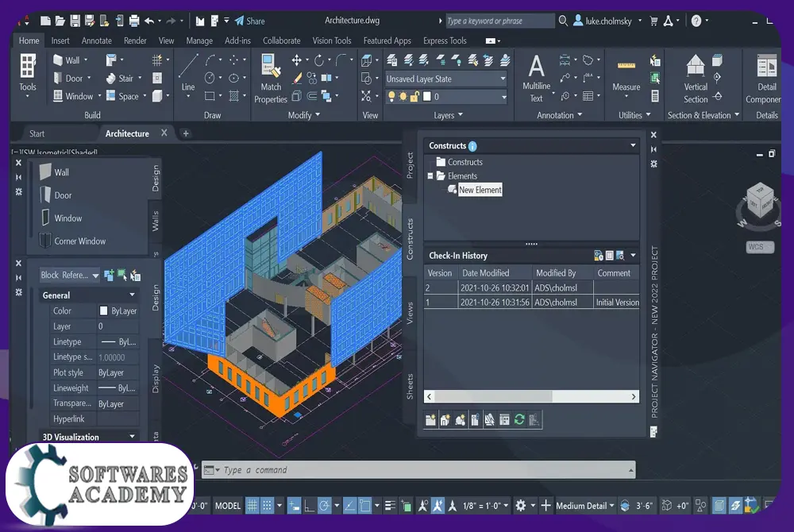The width and height of the screenshot is (794, 532).
Task: Select the Constructs folder tree item
Action: coord(459,162)
